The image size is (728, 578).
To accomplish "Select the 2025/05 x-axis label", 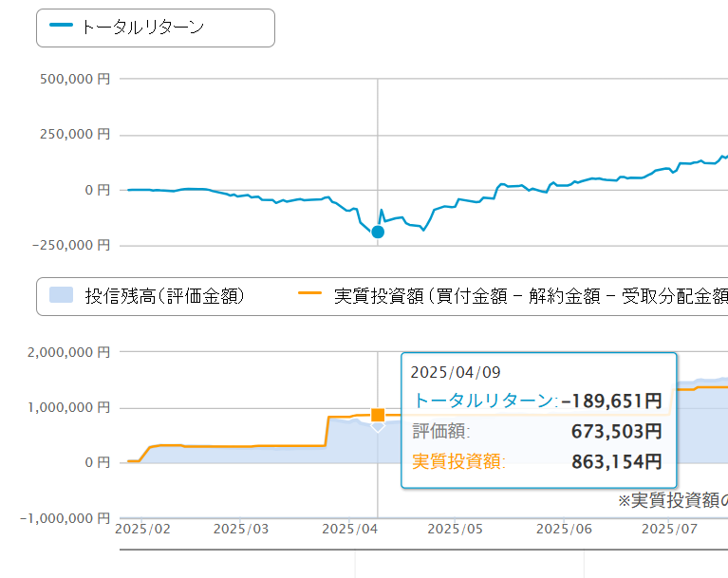I will [456, 527].
